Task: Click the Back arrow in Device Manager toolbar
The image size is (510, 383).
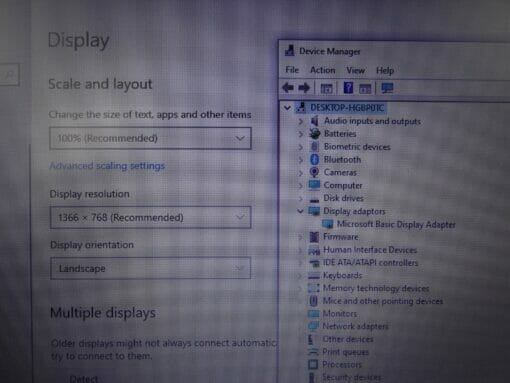Action: [x=288, y=88]
